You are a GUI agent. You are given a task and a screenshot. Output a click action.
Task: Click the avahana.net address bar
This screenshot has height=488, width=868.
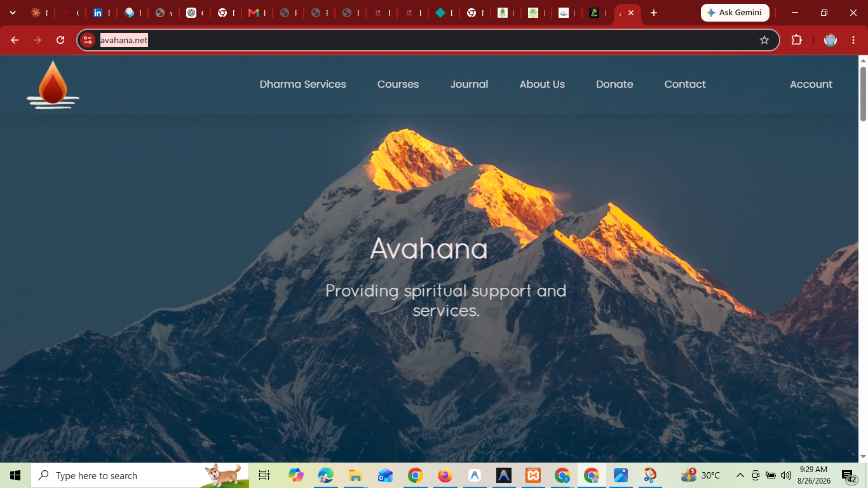point(428,40)
